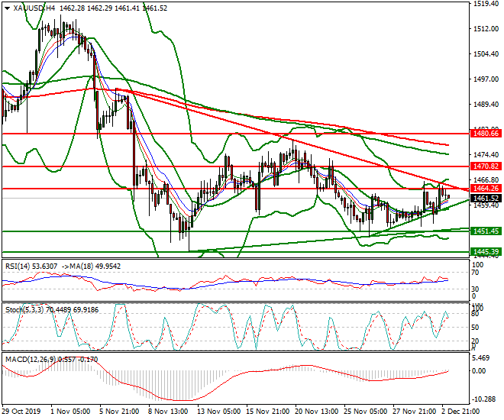Viewport: 504px width, 420px height.
Task: Click the 1504.40 price scale value
Action: tap(486, 54)
